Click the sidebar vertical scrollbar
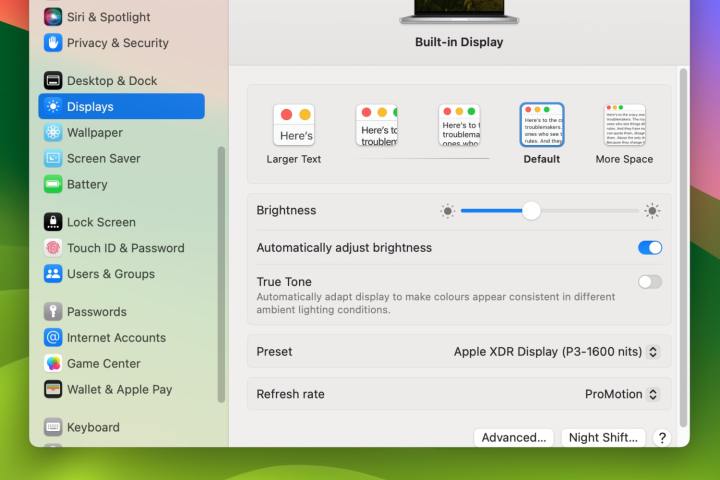 [x=221, y=275]
